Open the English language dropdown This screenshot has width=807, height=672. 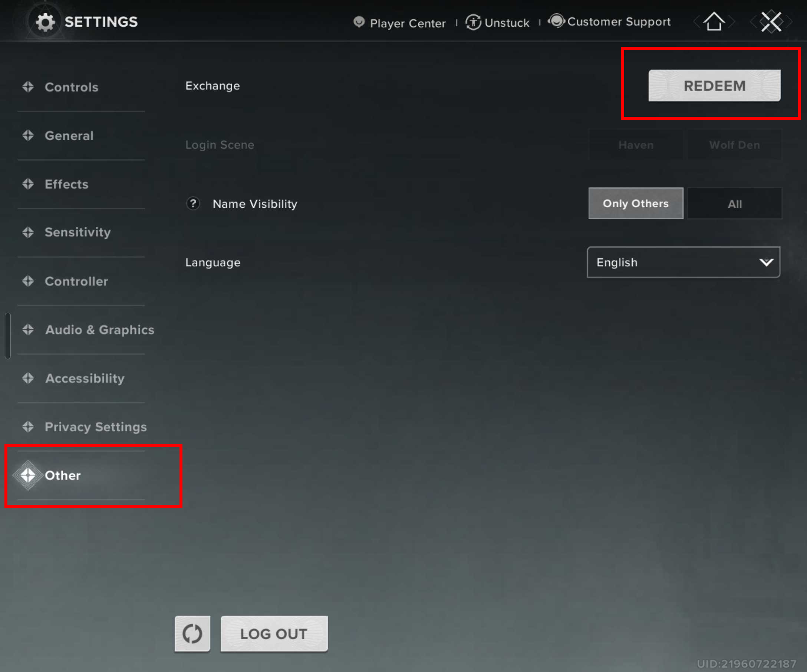tap(683, 263)
